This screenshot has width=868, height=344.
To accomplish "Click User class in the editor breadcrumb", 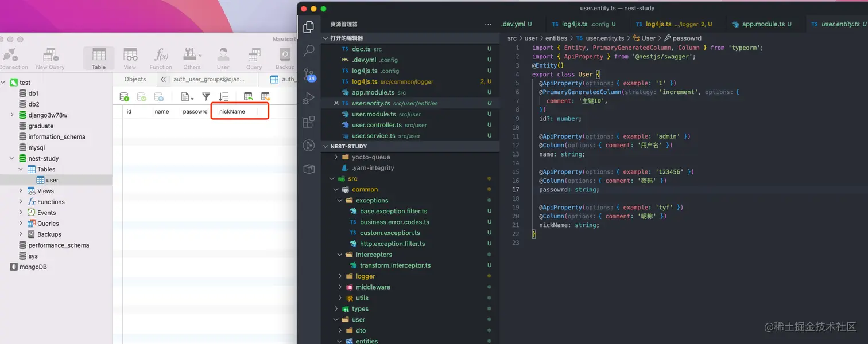I will click(x=649, y=38).
